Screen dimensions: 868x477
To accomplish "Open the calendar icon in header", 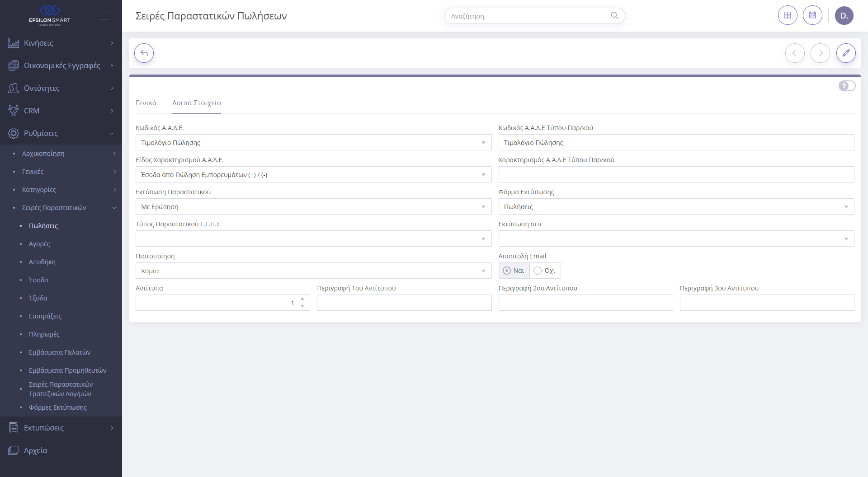I will pos(812,15).
